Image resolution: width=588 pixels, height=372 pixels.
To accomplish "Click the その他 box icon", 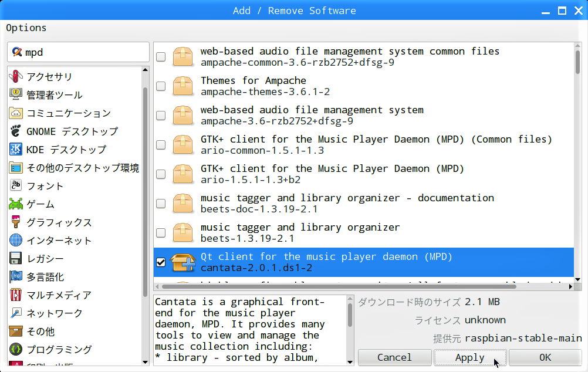I will 15,331.
